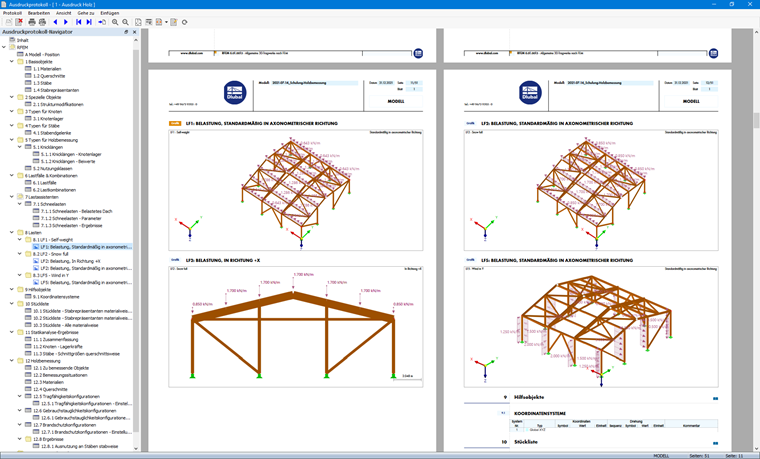Select the Inhalt tree item
Viewport: 760px width, 459px height.
22,40
